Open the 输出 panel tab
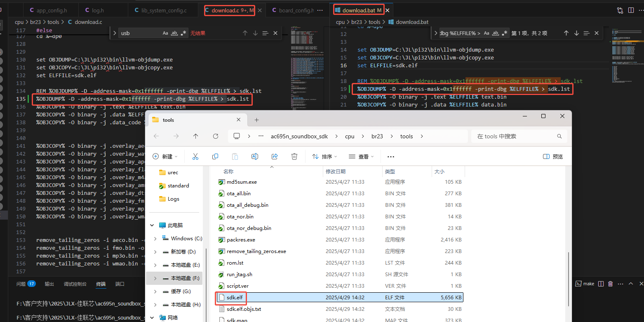644x322 pixels. tap(49, 284)
